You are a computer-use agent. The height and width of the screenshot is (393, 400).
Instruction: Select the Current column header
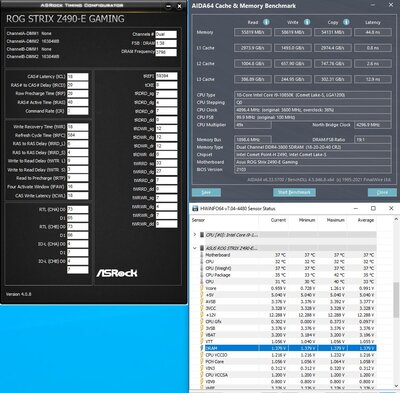pyautogui.click(x=278, y=220)
